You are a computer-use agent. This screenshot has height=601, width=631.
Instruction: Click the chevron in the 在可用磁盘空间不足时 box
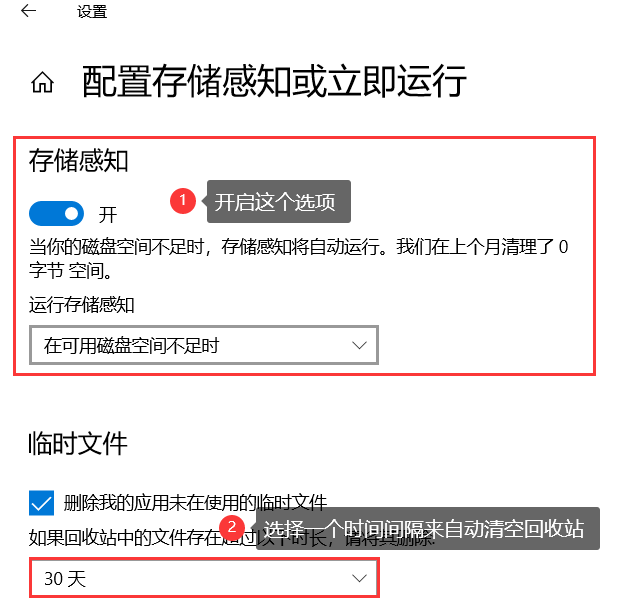click(359, 345)
